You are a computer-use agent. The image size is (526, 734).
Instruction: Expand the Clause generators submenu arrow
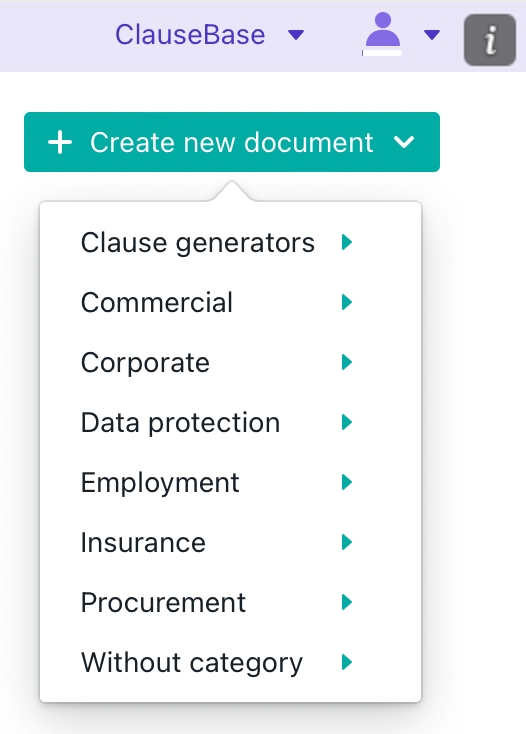pos(347,242)
